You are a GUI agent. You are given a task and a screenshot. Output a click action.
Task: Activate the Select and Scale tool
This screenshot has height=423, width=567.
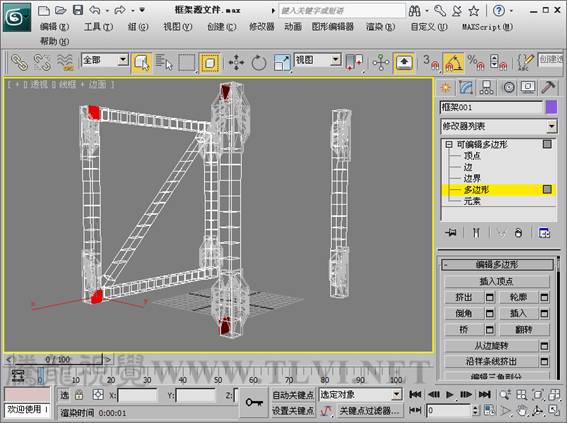(282, 63)
